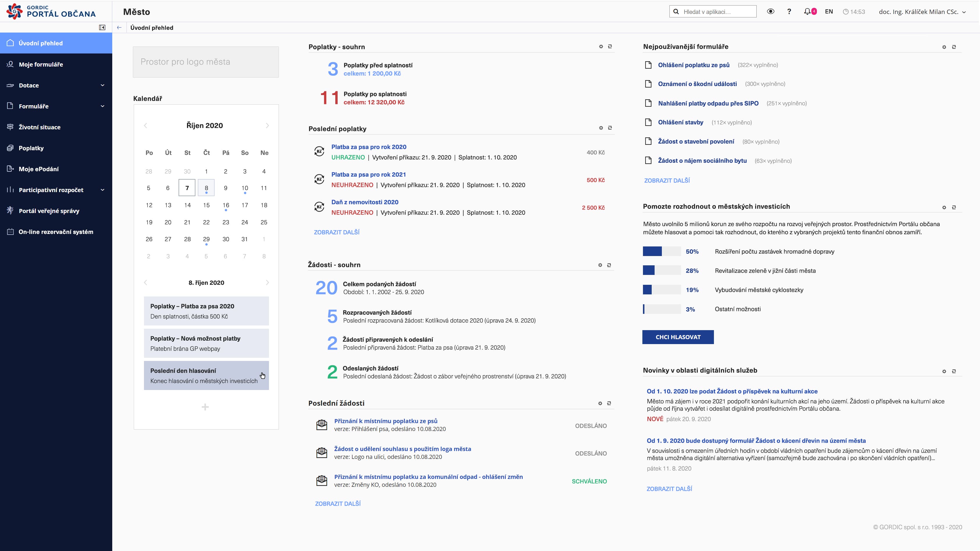Open notifications bell with 4 badge
The height and width of the screenshot is (551, 980).
(x=810, y=11)
